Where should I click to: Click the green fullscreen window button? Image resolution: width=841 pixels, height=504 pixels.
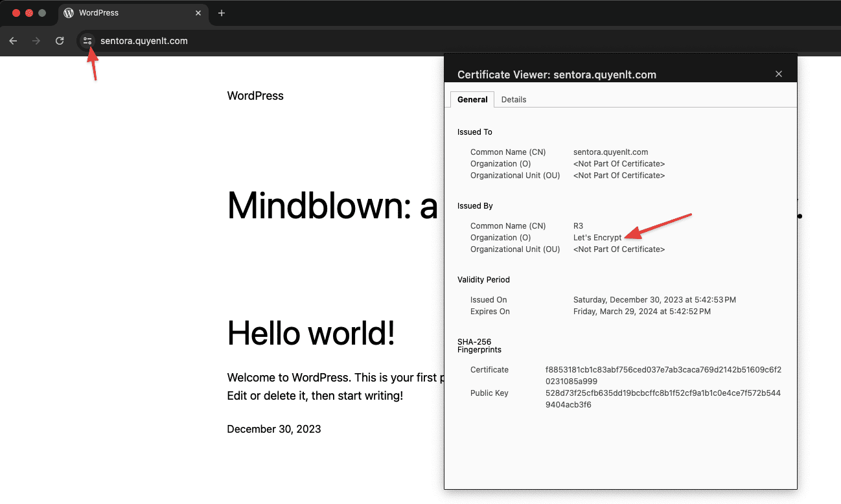(x=42, y=13)
